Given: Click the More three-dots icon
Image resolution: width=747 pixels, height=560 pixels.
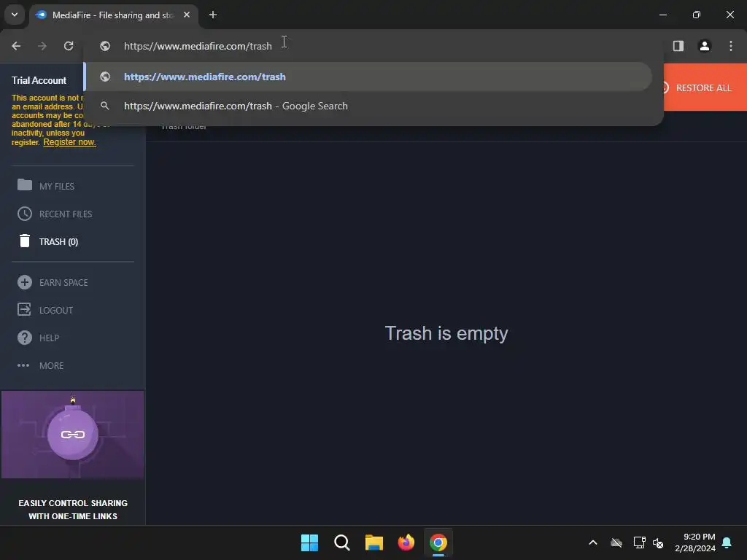Looking at the screenshot, I should (23, 365).
